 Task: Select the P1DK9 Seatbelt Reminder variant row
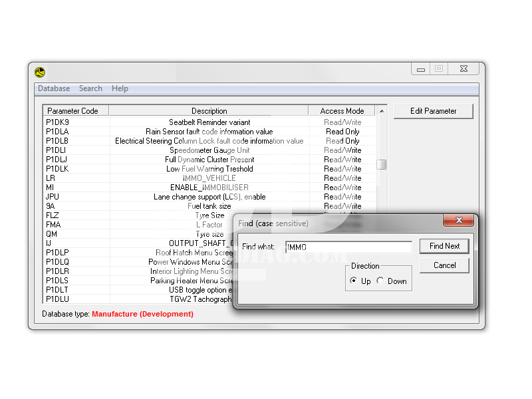pos(209,122)
